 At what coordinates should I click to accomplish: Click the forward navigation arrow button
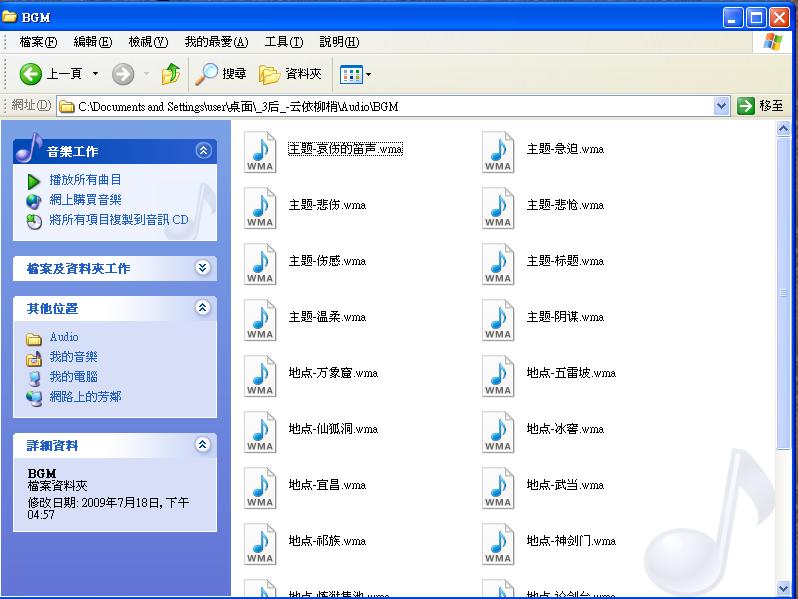point(123,74)
